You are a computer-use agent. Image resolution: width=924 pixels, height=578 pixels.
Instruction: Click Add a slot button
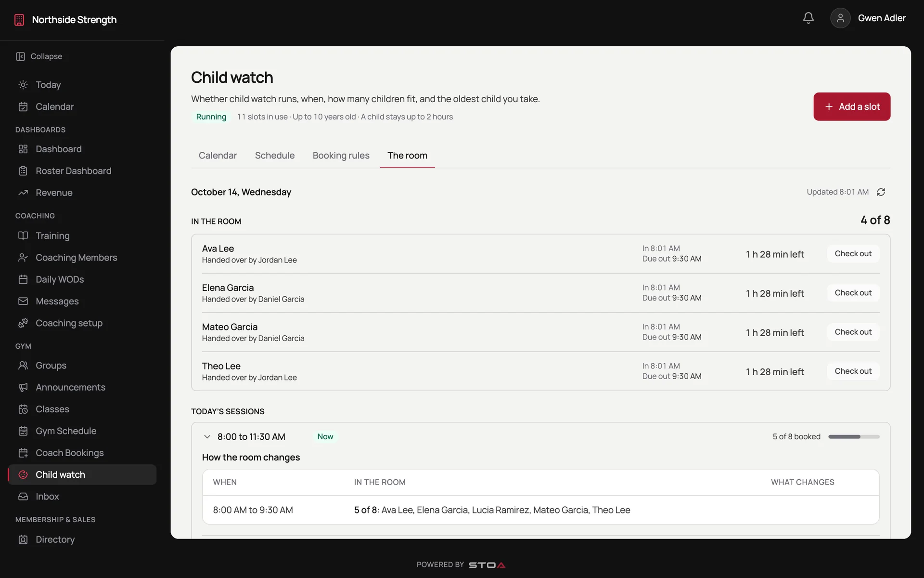click(852, 106)
